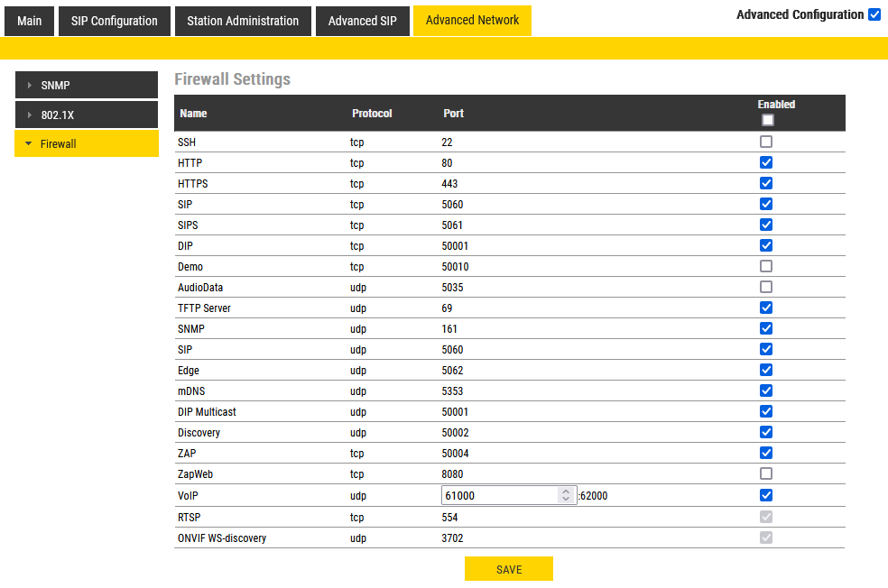Open the SIP Configuration tab
The image size is (888, 588).
115,21
